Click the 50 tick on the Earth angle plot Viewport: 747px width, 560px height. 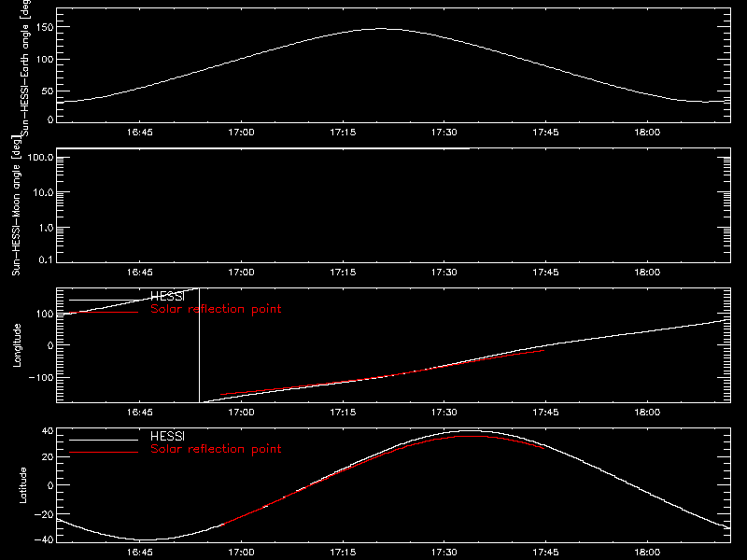coord(48,91)
